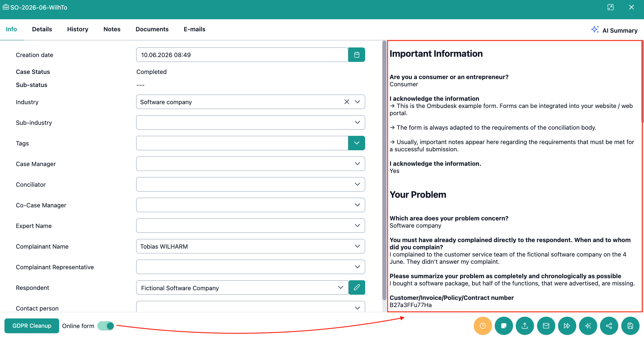
Task: Click the case title SO-2026-06-WilhTo
Action: click(x=39, y=8)
